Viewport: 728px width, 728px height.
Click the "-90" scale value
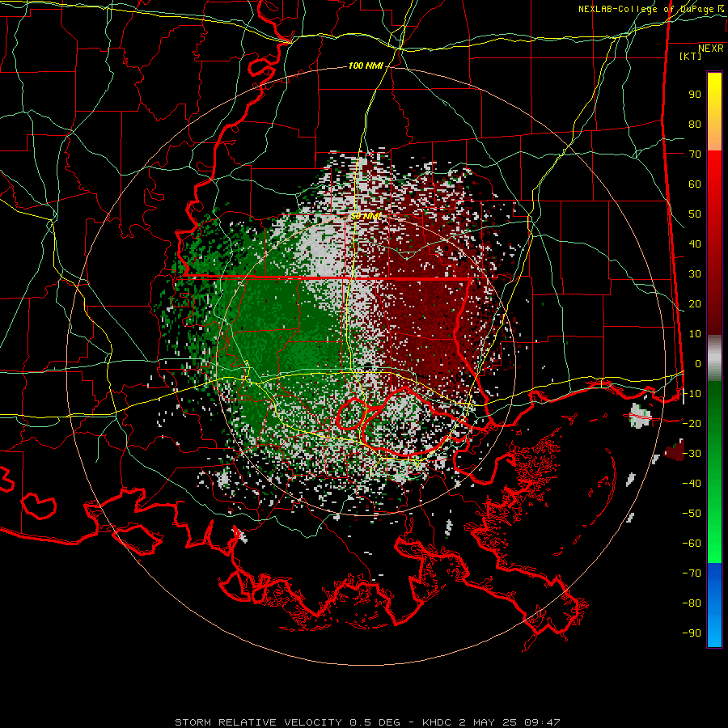692,633
